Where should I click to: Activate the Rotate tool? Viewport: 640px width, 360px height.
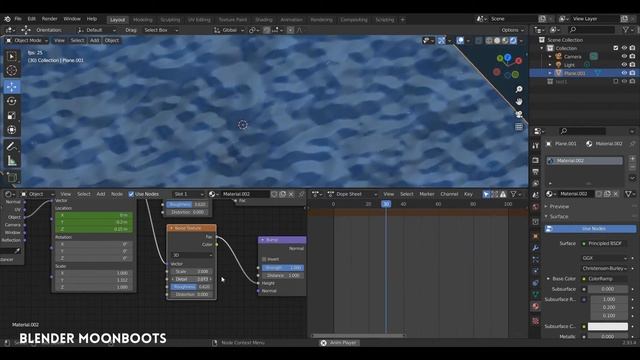[11, 101]
